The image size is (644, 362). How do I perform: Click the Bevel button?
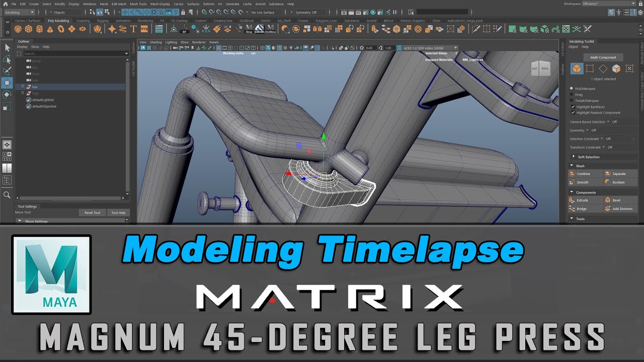[x=621, y=200]
